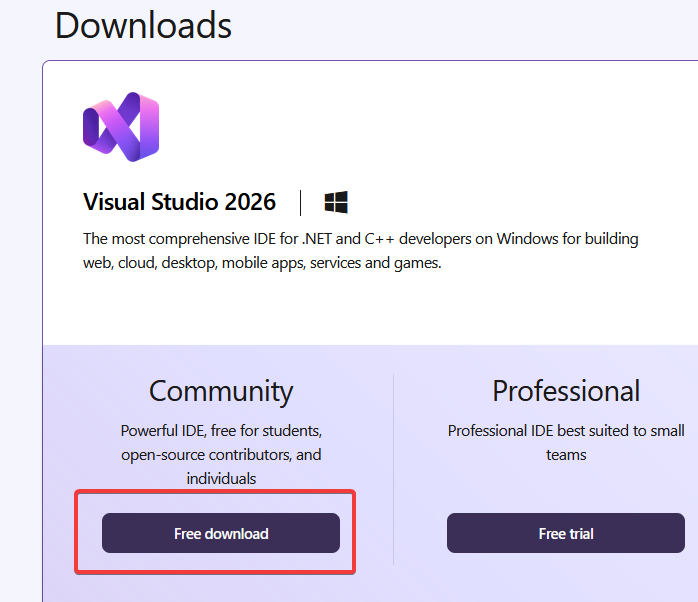Click the Community edition title
The image size is (698, 602).
pos(221,391)
